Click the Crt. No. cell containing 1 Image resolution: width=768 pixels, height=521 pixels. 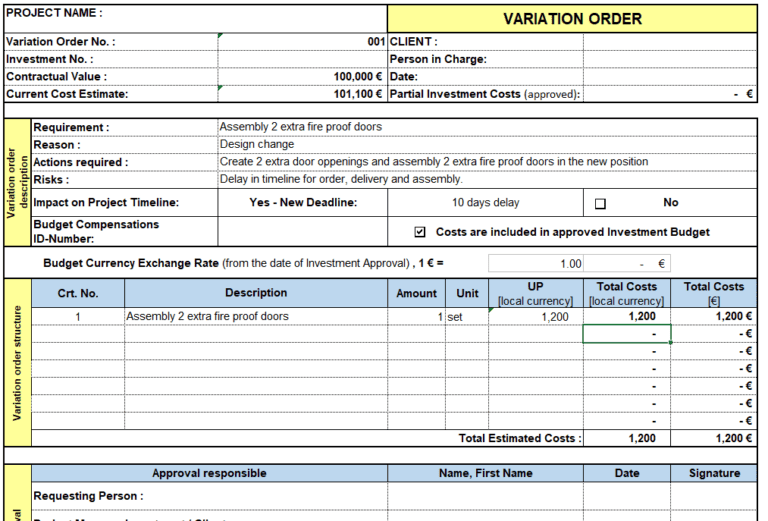pos(78,317)
